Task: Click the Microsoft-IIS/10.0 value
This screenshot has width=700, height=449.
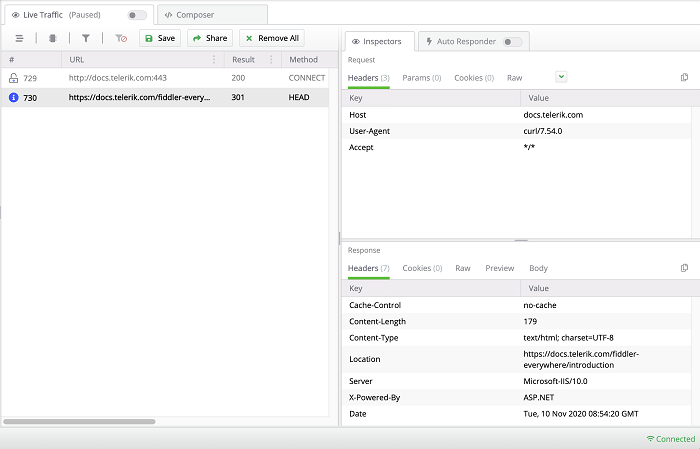Action: 555,381
